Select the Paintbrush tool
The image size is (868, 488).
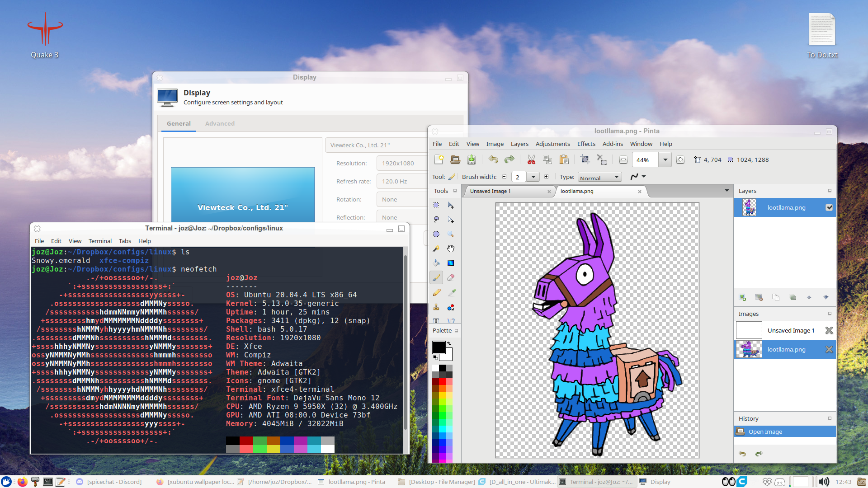tap(436, 277)
